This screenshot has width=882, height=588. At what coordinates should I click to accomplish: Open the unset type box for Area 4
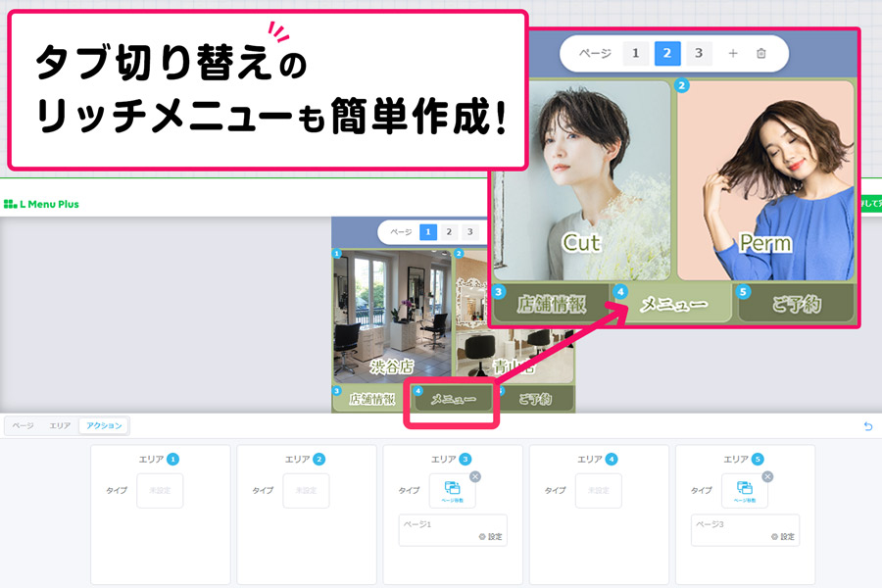point(598,490)
